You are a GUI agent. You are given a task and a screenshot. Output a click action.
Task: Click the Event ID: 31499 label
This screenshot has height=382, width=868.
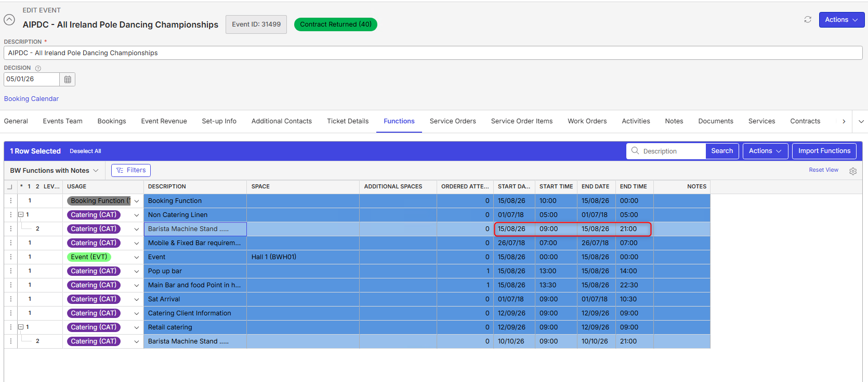click(x=256, y=24)
